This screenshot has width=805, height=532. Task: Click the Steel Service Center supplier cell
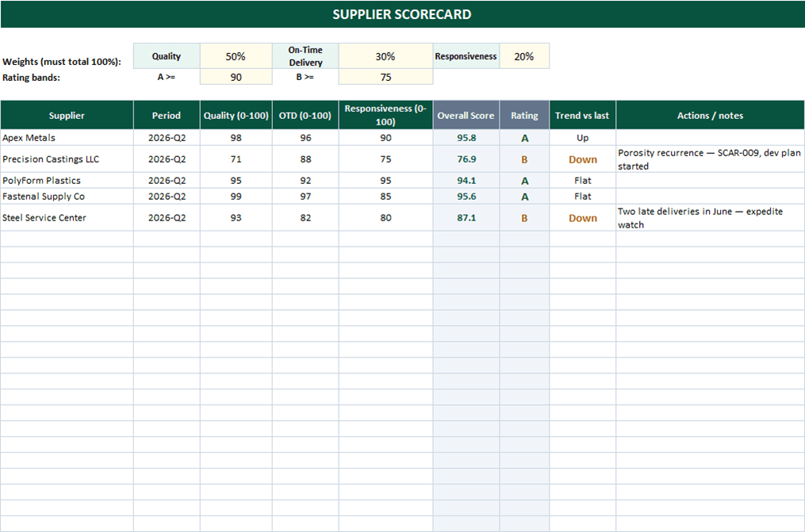click(67, 217)
